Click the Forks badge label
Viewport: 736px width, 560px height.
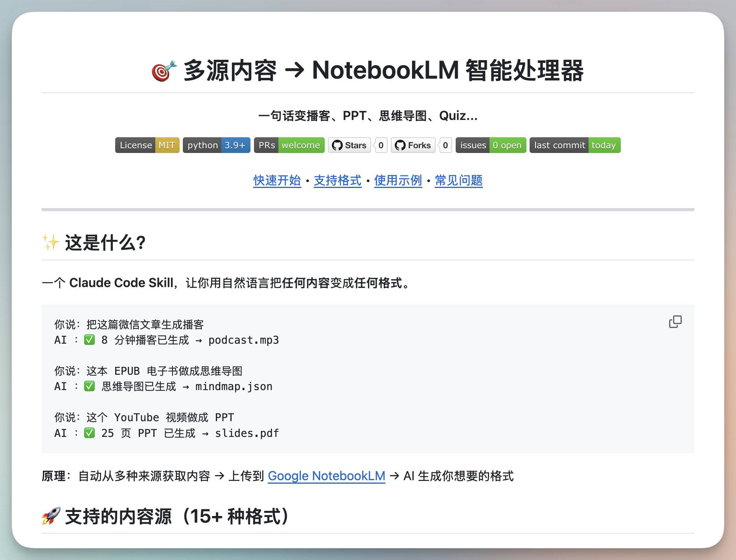(413, 145)
